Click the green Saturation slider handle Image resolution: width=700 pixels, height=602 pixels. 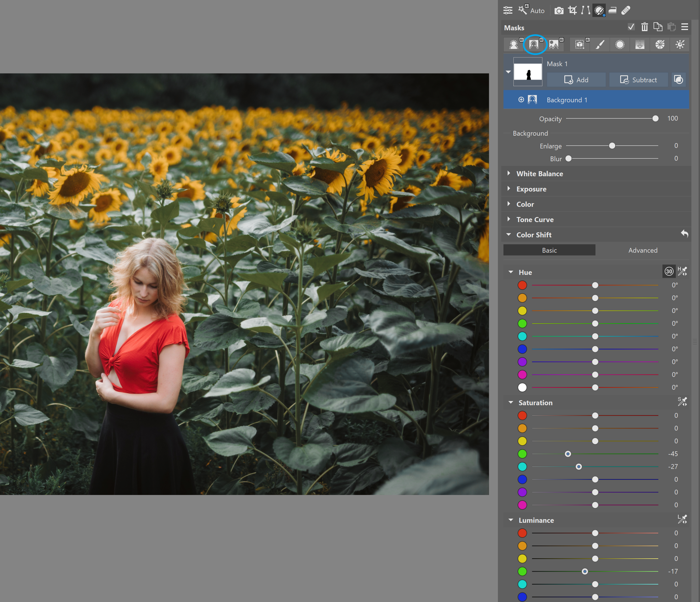(568, 454)
